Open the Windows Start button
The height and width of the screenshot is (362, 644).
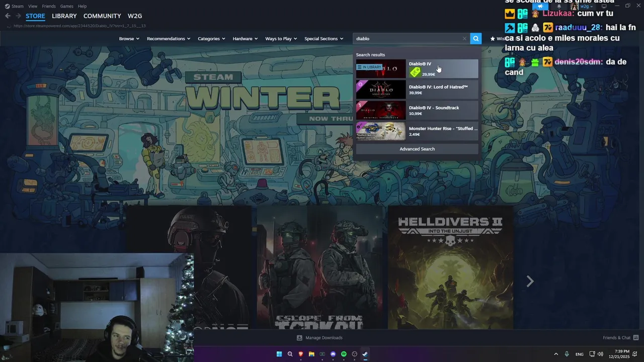pyautogui.click(x=279, y=354)
